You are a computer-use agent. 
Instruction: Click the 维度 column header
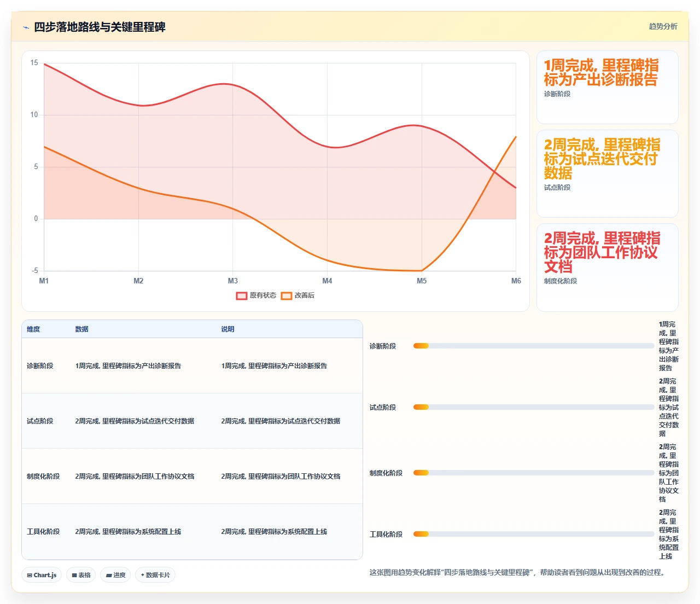[x=33, y=329]
